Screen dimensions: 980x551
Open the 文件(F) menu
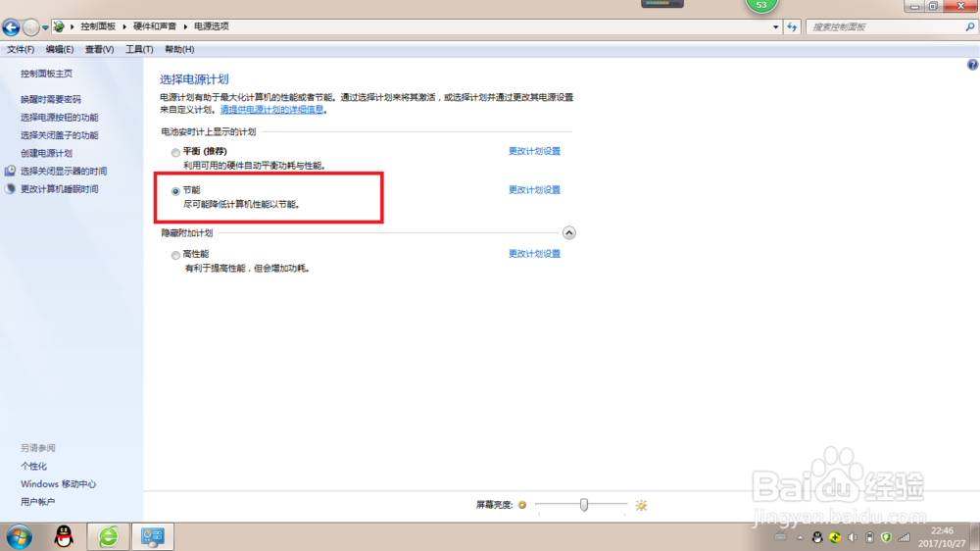(21, 49)
